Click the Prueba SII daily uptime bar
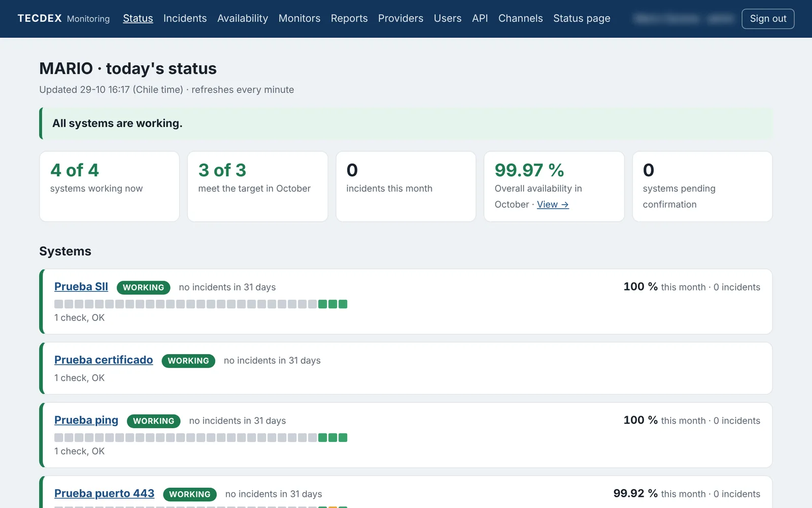The height and width of the screenshot is (508, 812). point(200,304)
